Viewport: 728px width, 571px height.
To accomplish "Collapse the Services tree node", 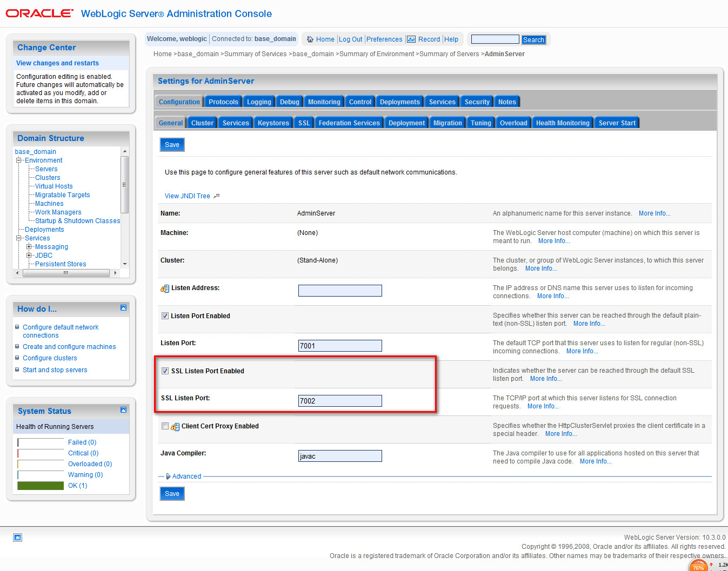I will point(19,238).
